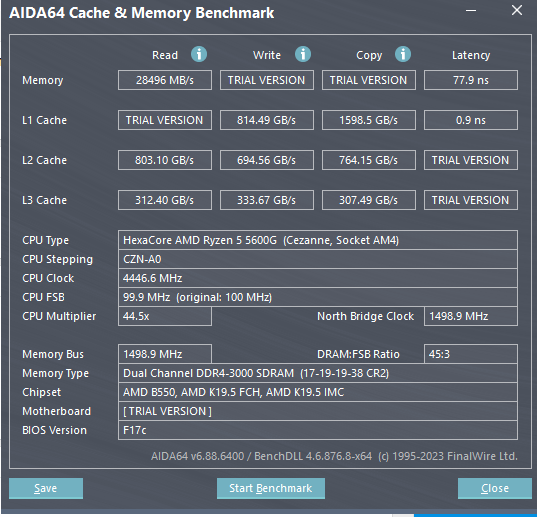Click the DRAM:FSB Ratio value 45:3
This screenshot has height=517, width=537.
click(x=471, y=354)
